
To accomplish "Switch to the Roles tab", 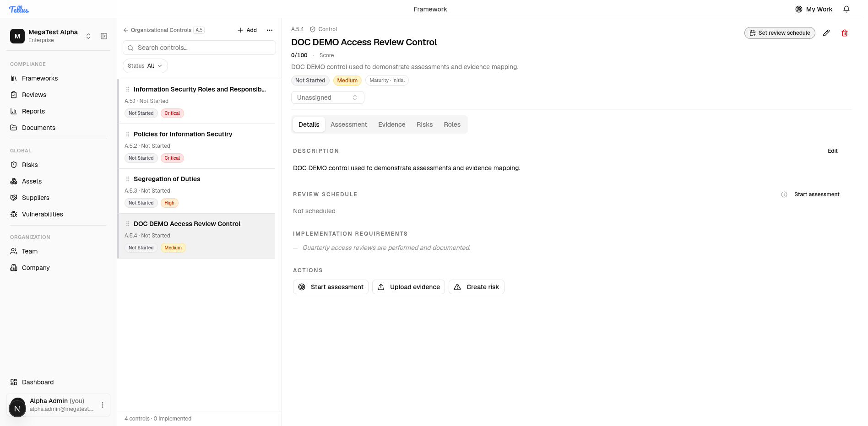I will [452, 124].
